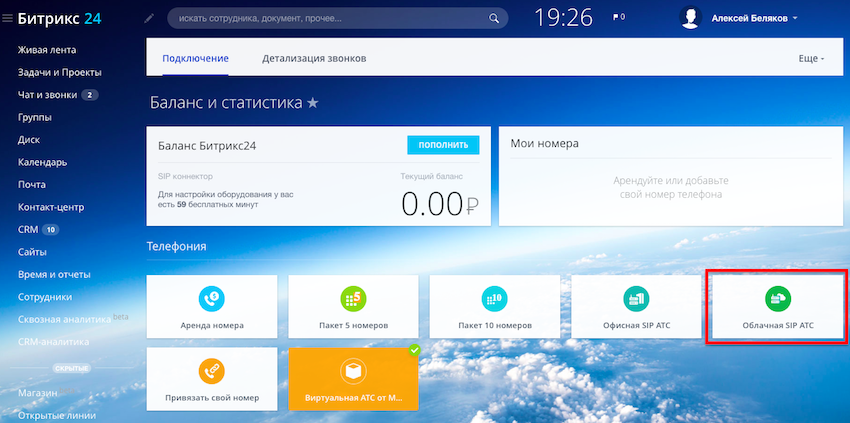Expand the СКРЫТЫЕ hidden menu section

pyautogui.click(x=72, y=368)
